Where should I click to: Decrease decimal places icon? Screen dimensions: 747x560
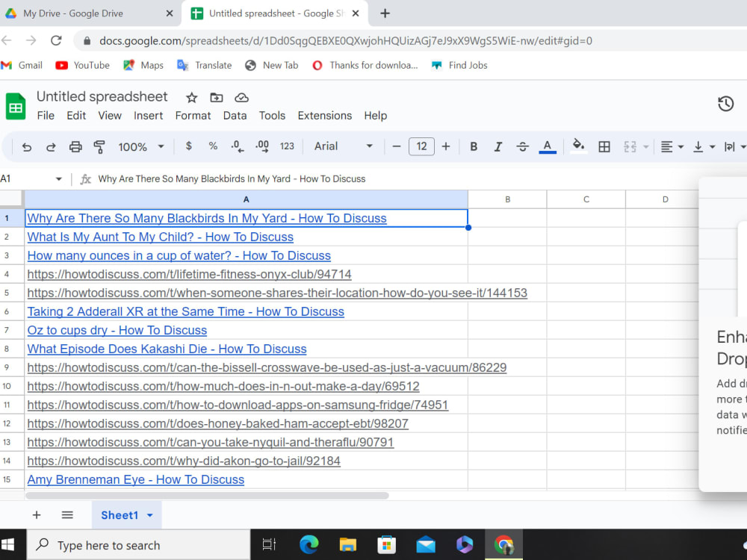click(238, 146)
